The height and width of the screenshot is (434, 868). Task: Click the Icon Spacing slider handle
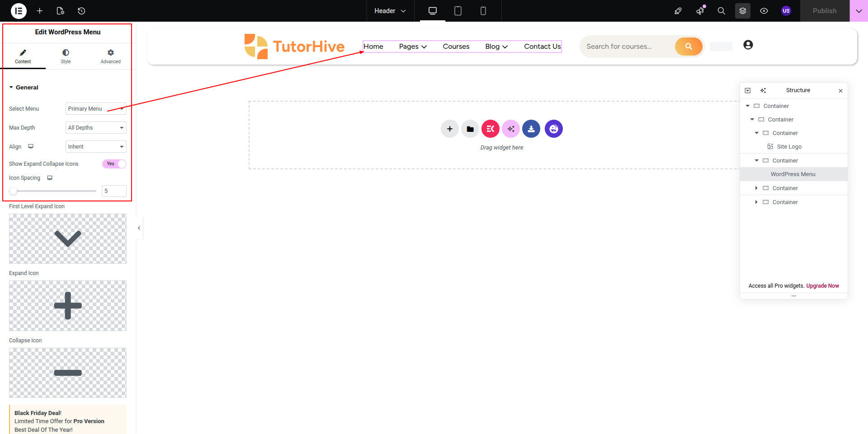(14, 191)
